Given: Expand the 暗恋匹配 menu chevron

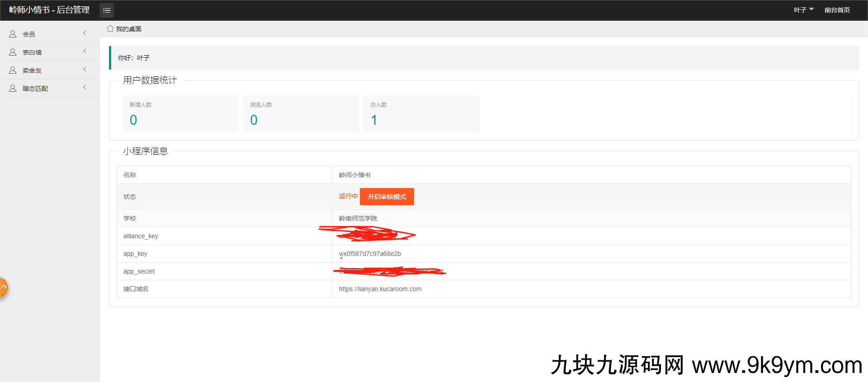Looking at the screenshot, I should pyautogui.click(x=85, y=88).
